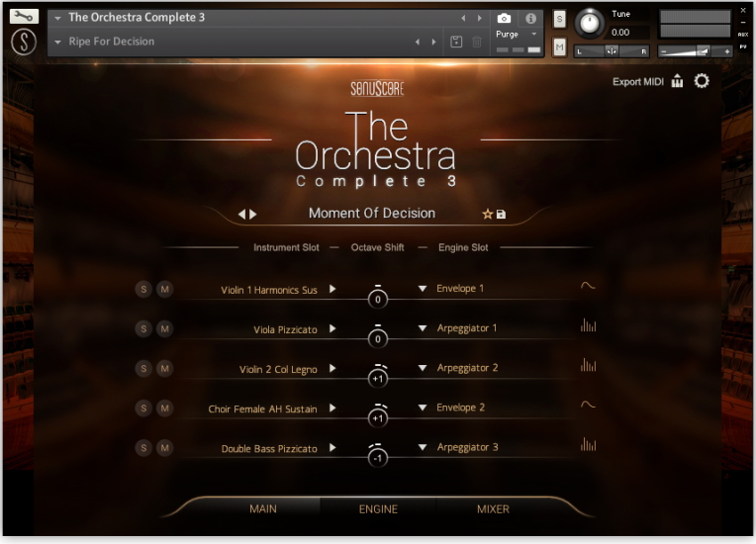Viewport: 756px width, 544px height.
Task: Open the settings gear icon
Action: coord(702,81)
